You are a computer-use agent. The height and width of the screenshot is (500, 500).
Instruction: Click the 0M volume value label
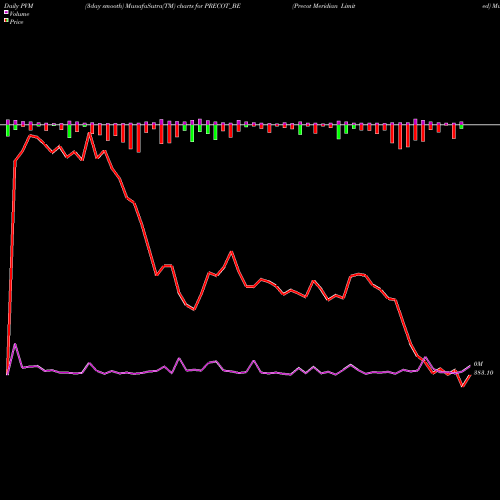[478, 364]
